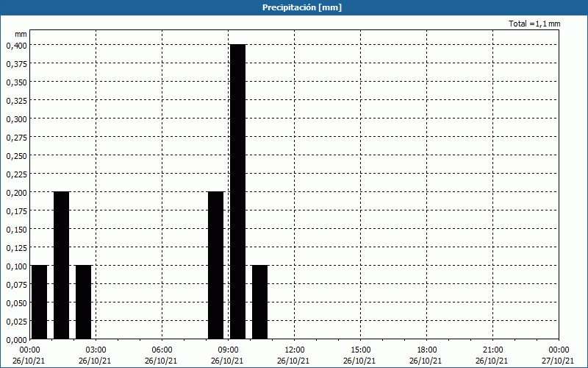Click the 0,250 y-axis label
Viewport: 588px width, 368px height.
pyautogui.click(x=17, y=156)
